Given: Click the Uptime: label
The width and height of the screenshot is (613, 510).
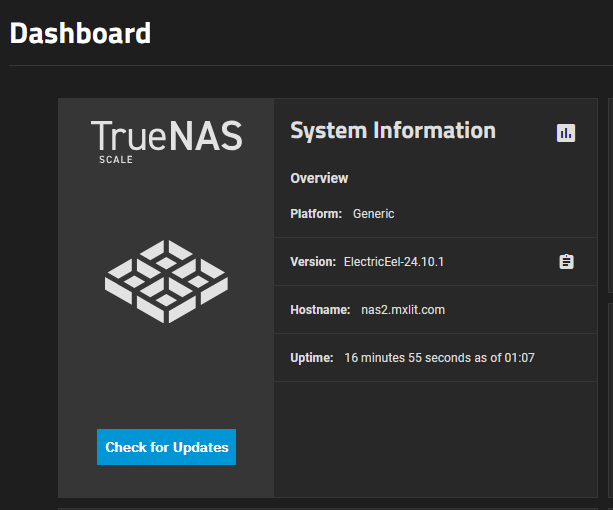Looking at the screenshot, I should pos(312,358).
